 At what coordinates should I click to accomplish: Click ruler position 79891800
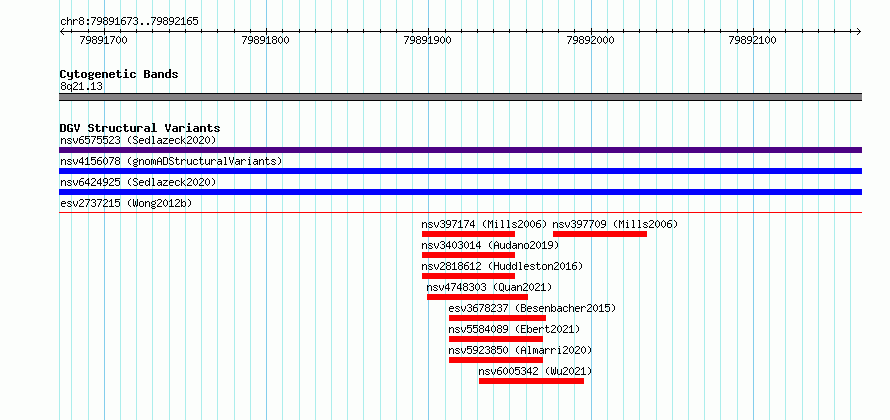[266, 40]
